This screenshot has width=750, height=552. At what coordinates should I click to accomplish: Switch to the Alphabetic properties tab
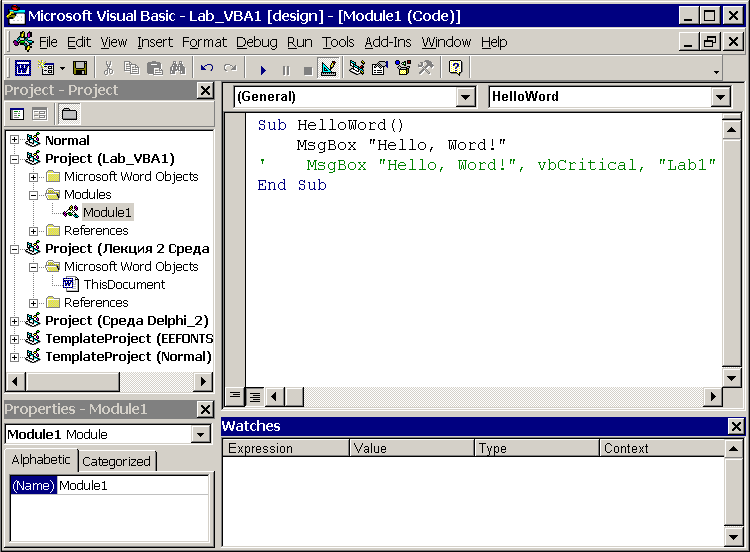tap(41, 460)
